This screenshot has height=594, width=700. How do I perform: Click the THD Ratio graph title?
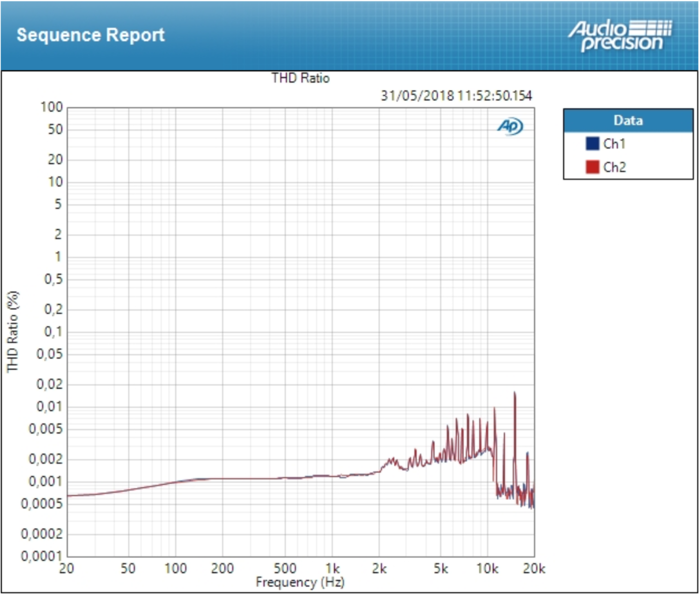click(x=300, y=78)
